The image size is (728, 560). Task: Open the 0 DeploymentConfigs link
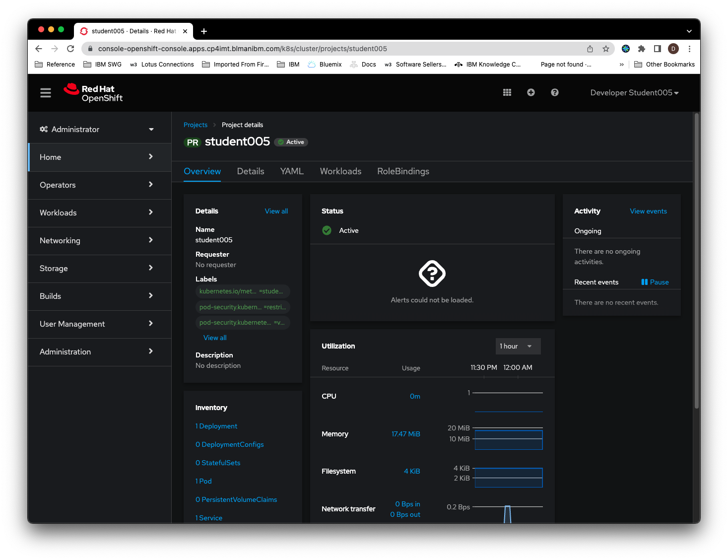point(230,444)
